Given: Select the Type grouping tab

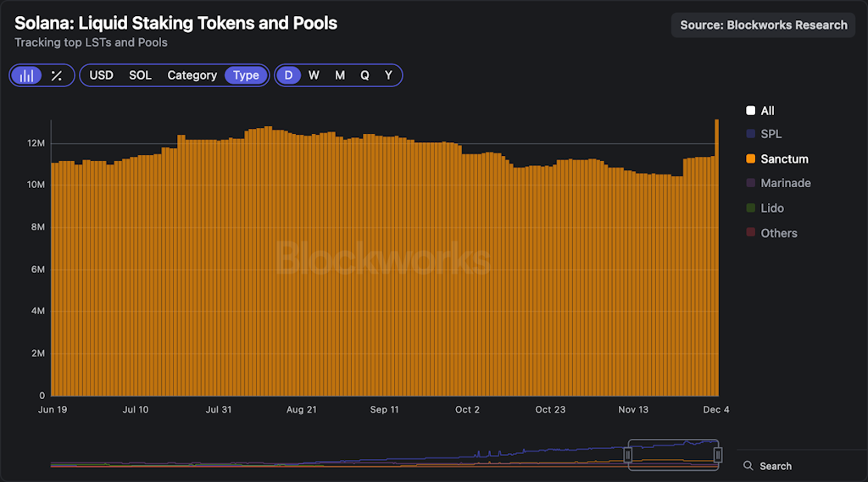Looking at the screenshot, I should 246,75.
